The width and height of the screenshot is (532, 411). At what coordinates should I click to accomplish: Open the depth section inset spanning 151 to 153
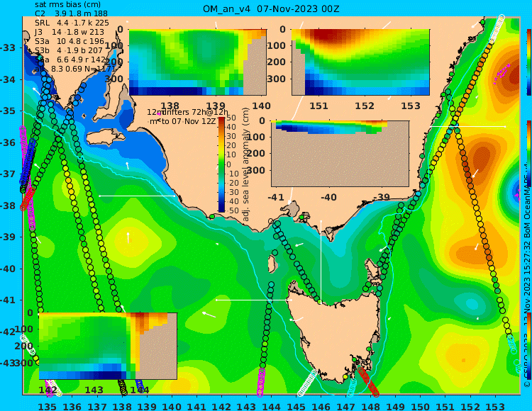tap(360, 62)
